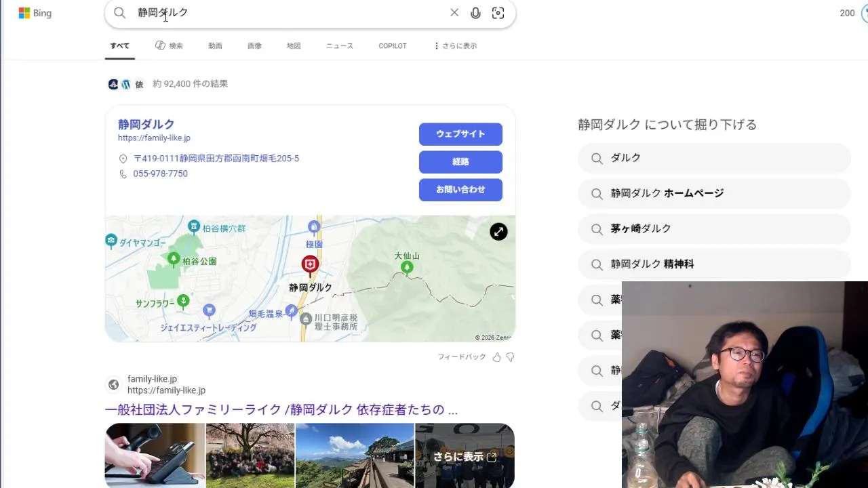Switch to the 地図 tab
This screenshot has width=868, height=488.
coord(294,46)
